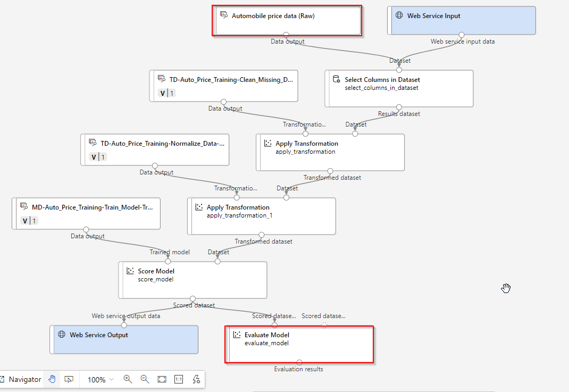Screen dimensions: 569x392
Task: Enable the pan hand tool
Action: [x=52, y=379]
